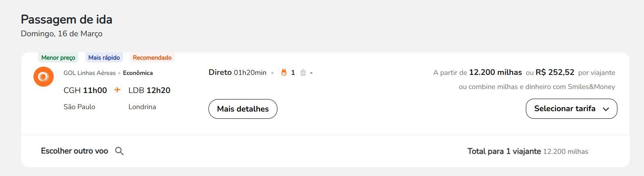The image size is (644, 176).
Task: Open Mais detalhes for the flight
Action: pyautogui.click(x=243, y=109)
